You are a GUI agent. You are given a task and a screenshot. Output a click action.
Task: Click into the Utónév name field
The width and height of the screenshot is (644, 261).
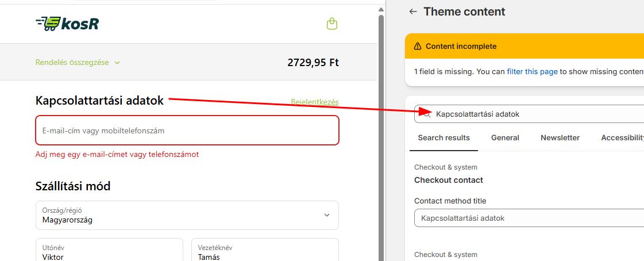[109, 253]
